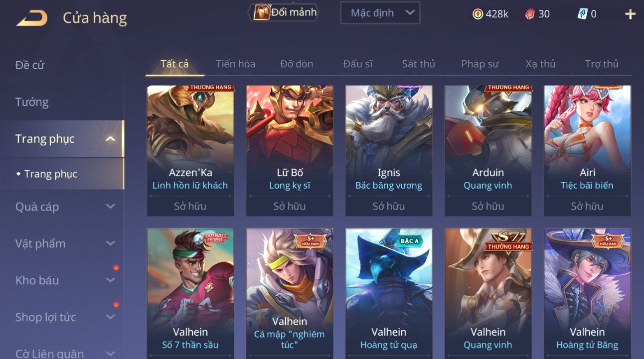Collapse the Trang phục sidebar section
Image resolution: width=644 pixels, height=359 pixels.
[111, 139]
